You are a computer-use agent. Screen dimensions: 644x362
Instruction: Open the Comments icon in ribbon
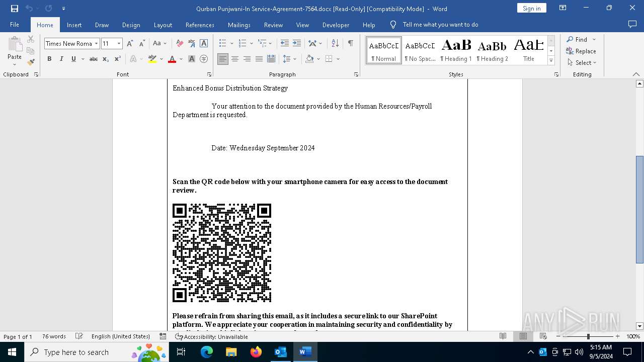[x=632, y=25]
